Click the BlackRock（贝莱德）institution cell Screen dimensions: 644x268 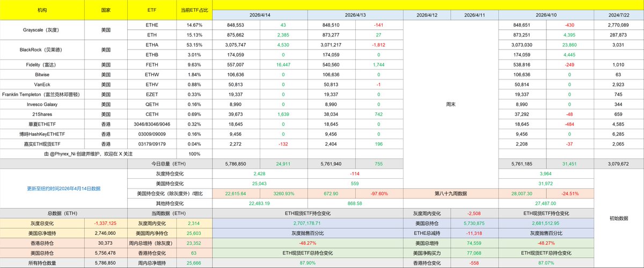pos(42,50)
